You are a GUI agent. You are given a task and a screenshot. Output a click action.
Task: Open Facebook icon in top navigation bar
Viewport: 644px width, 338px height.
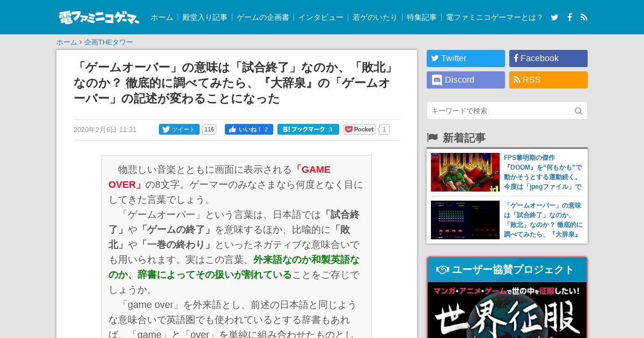coord(569,17)
